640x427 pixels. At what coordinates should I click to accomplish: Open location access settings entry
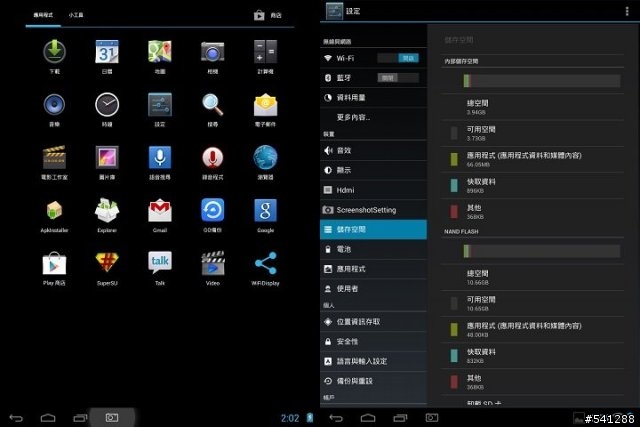pos(373,322)
